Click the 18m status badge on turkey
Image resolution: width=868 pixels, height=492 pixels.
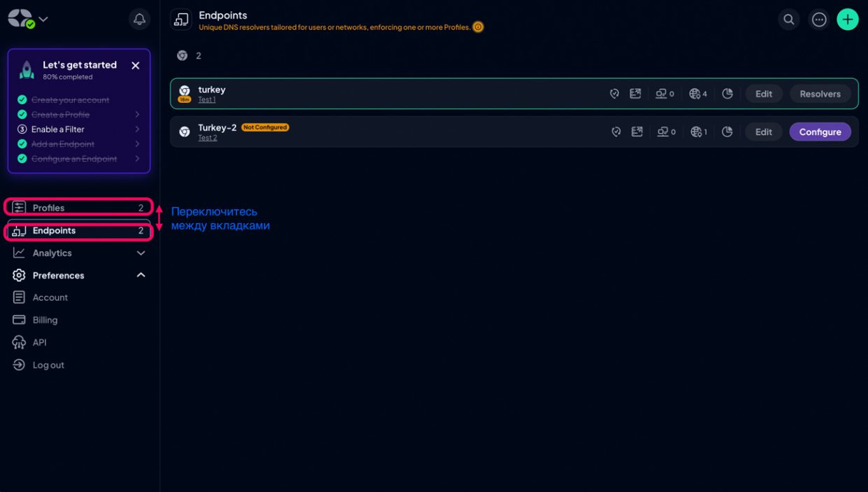click(185, 99)
